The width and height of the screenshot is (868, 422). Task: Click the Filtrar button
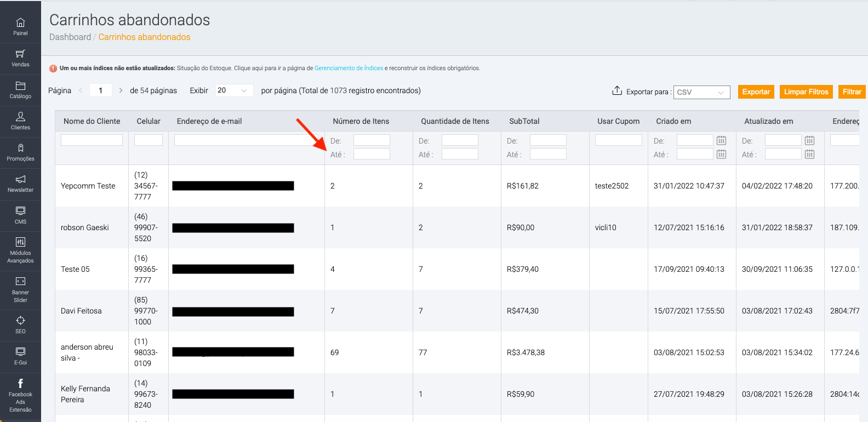pos(852,92)
